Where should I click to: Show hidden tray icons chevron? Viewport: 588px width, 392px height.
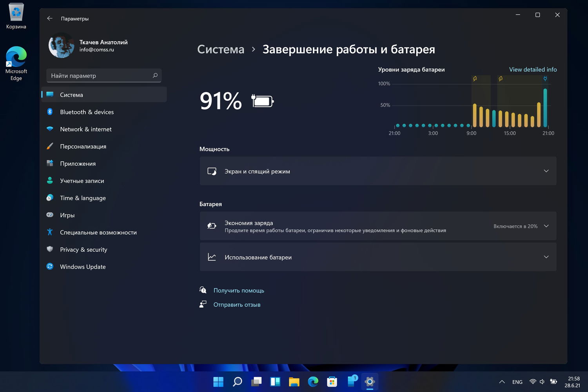[502, 382]
